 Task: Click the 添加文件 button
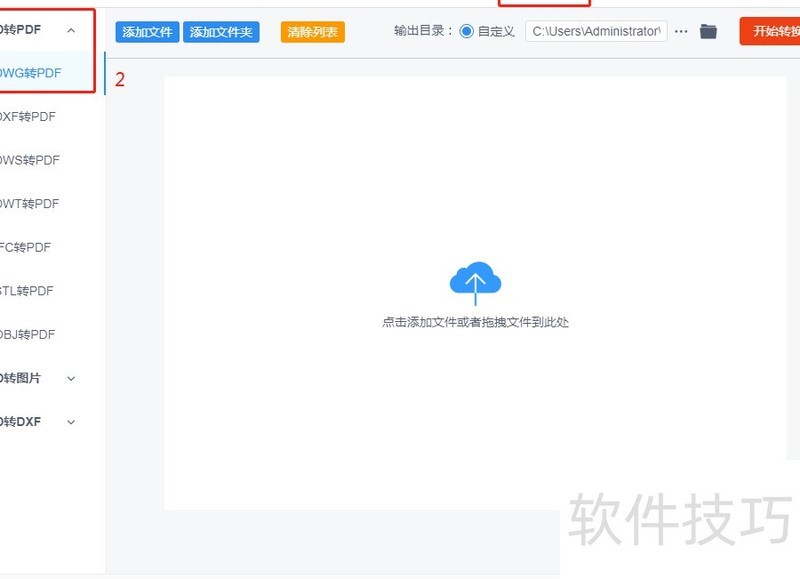[x=147, y=31]
